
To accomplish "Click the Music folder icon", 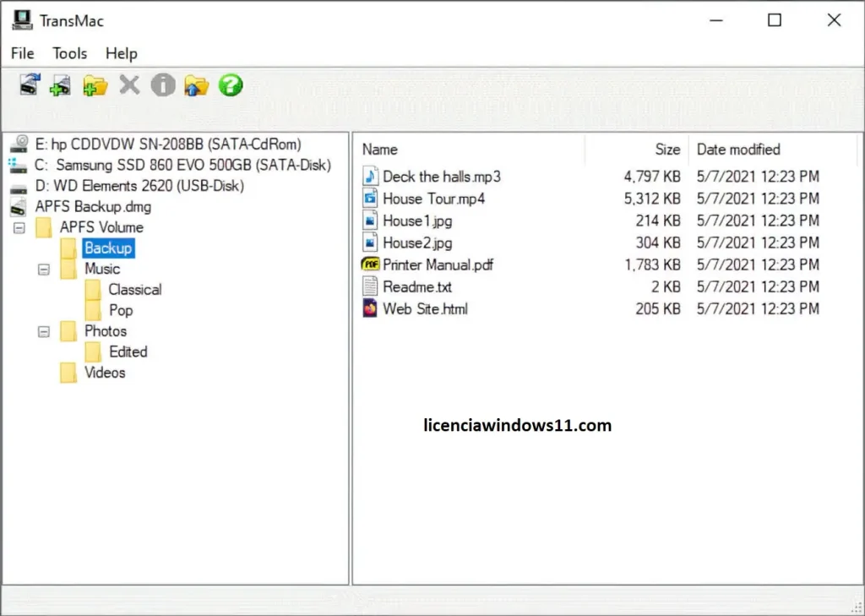I will coord(68,269).
